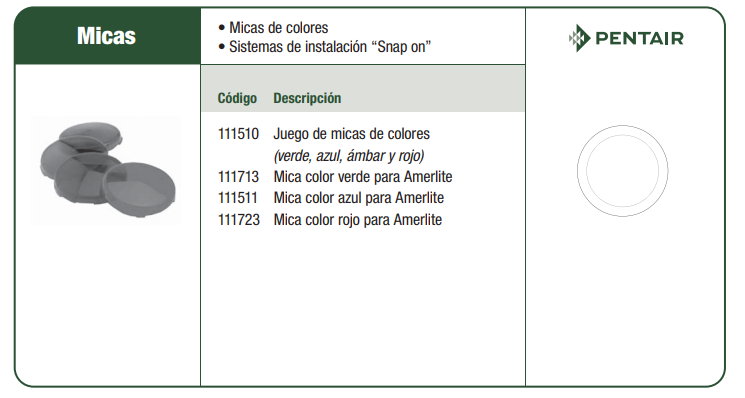Open the colored micas product photo
The height and width of the screenshot is (398, 745).
[106, 170]
